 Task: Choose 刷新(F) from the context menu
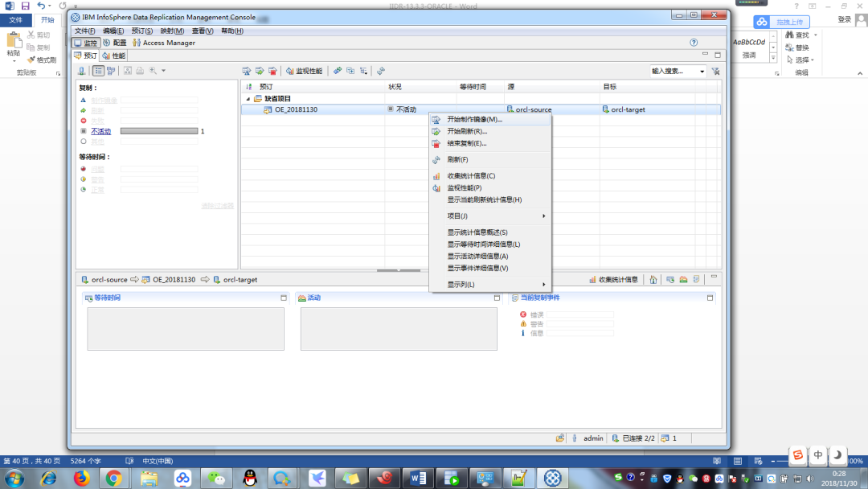pyautogui.click(x=490, y=159)
